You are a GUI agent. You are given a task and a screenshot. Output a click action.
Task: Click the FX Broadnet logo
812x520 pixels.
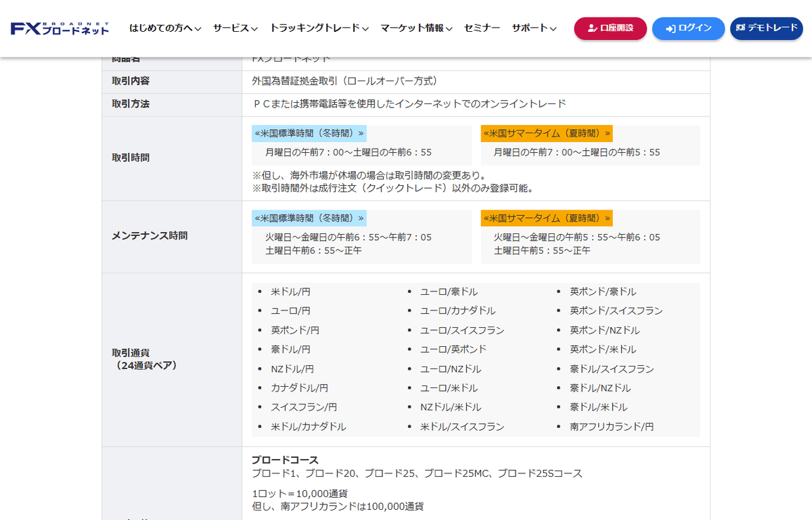click(60, 28)
